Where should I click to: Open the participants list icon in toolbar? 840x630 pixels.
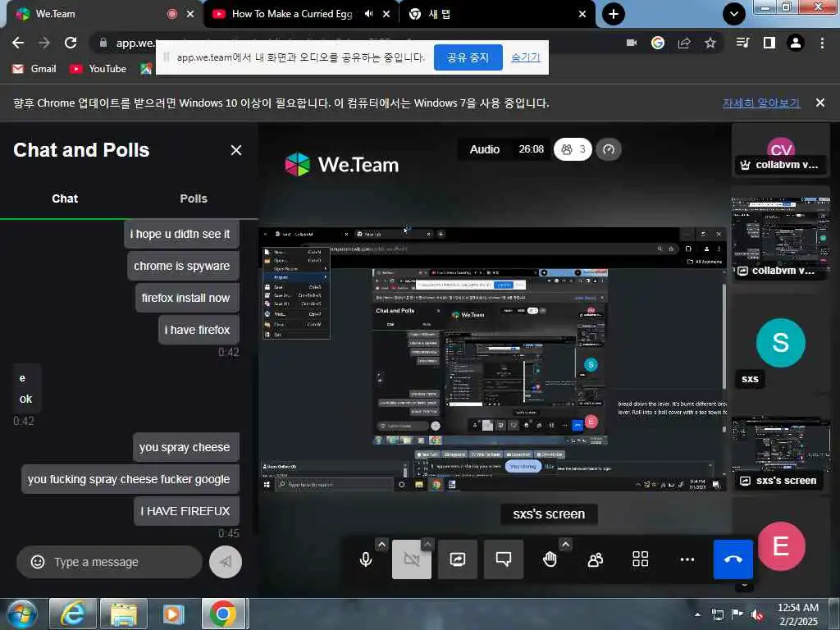[596, 559]
